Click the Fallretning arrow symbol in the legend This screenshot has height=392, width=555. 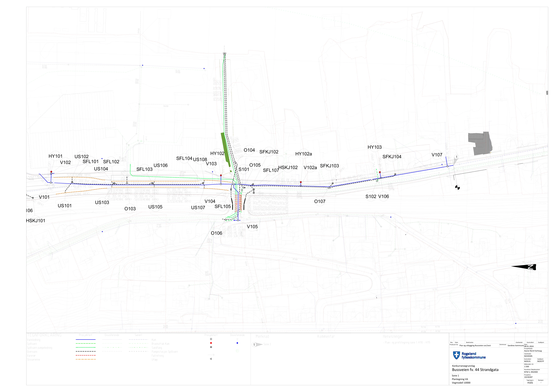[211, 355]
